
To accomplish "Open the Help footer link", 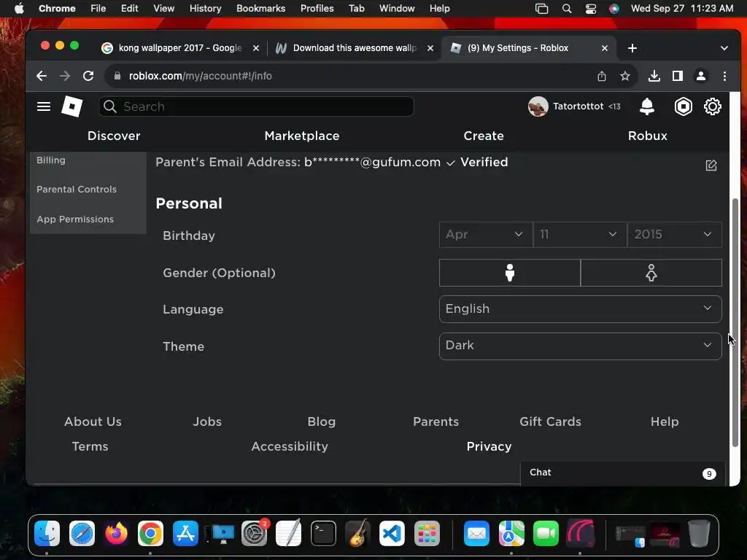I will click(x=665, y=421).
